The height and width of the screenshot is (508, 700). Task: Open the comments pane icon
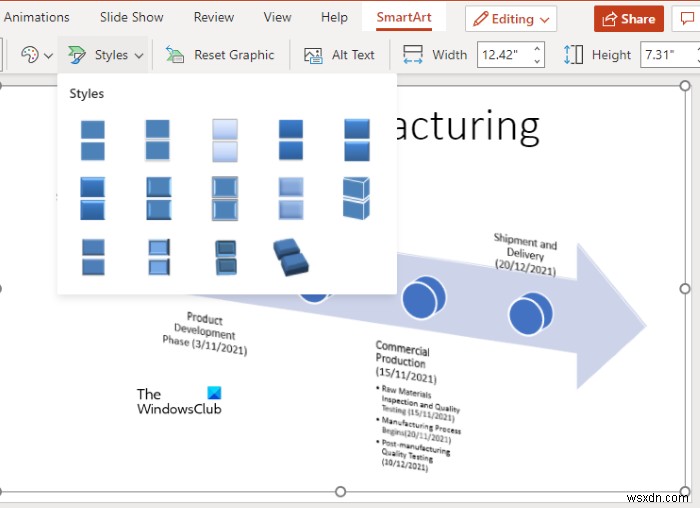tap(688, 19)
